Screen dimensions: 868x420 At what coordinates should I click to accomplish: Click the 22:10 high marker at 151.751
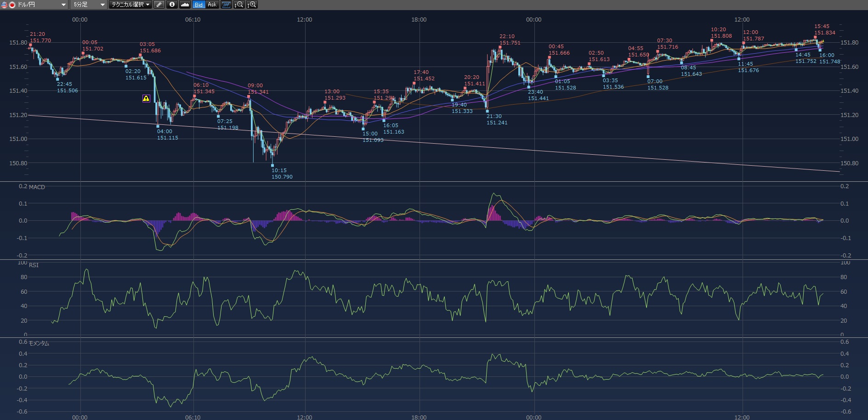500,47
